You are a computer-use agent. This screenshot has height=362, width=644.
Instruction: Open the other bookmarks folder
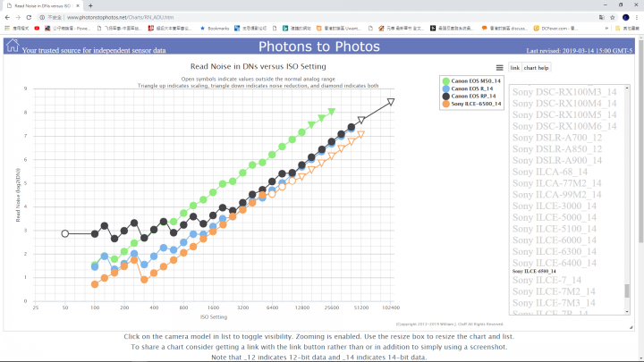point(627,29)
